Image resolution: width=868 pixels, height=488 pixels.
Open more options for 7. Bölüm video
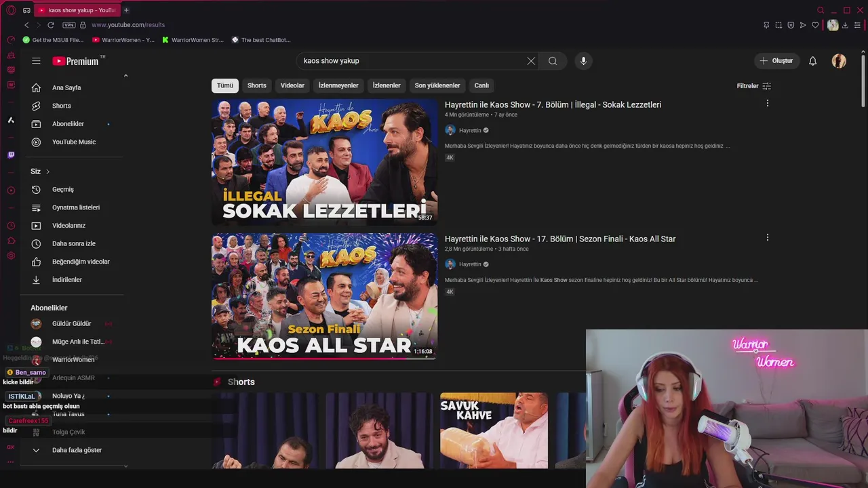click(x=767, y=103)
